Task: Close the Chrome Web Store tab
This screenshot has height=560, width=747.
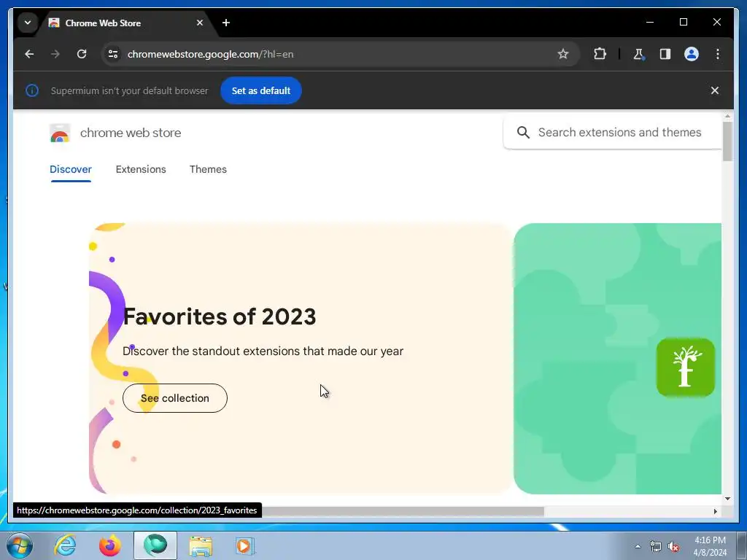Action: pos(200,23)
